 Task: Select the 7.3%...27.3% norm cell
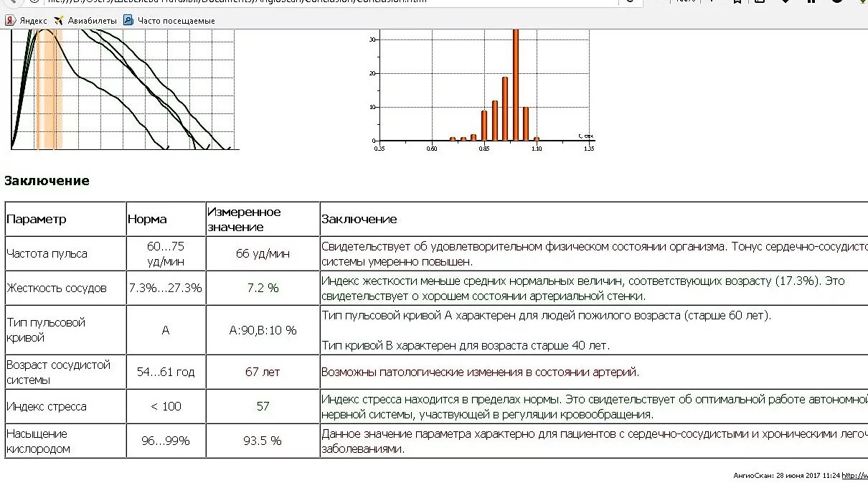pyautogui.click(x=166, y=288)
